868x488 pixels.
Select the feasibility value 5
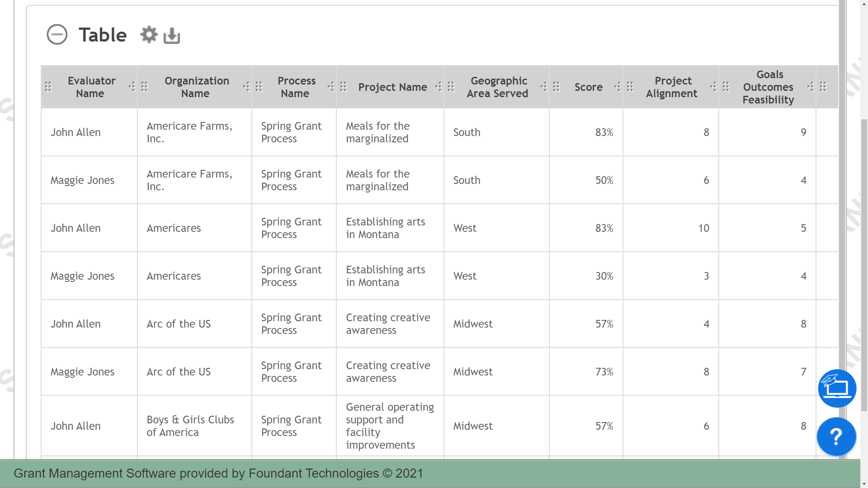click(x=767, y=228)
